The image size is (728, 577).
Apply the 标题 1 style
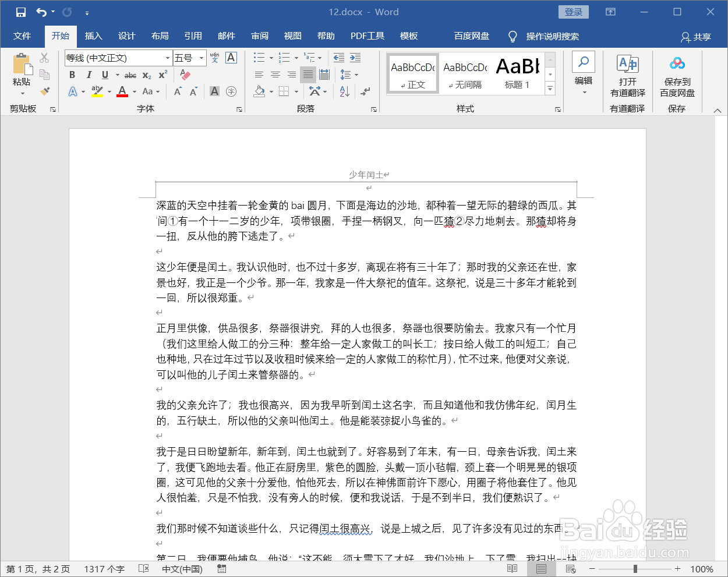click(518, 74)
